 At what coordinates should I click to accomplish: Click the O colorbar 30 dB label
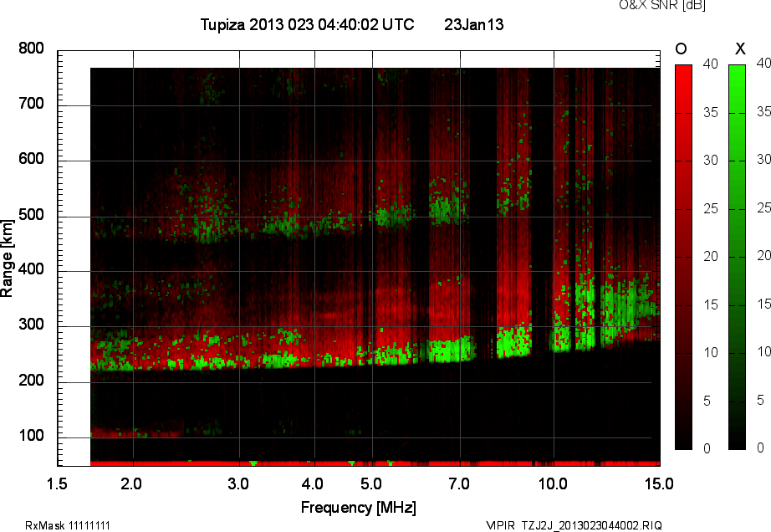pos(711,161)
